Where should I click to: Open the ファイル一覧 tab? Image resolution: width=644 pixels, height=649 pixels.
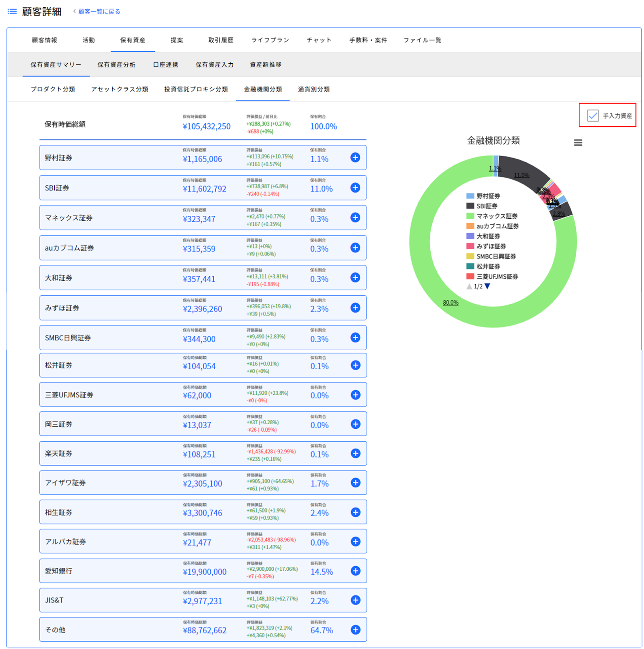[423, 40]
